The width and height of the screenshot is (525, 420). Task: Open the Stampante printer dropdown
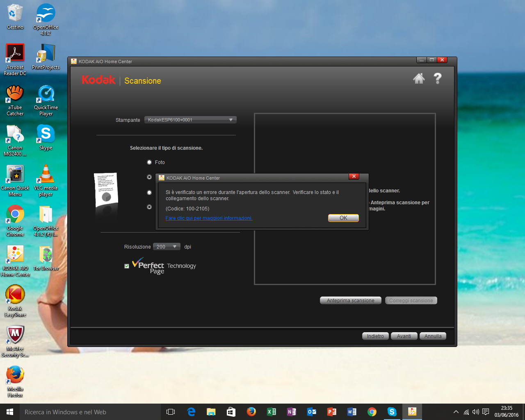[190, 120]
